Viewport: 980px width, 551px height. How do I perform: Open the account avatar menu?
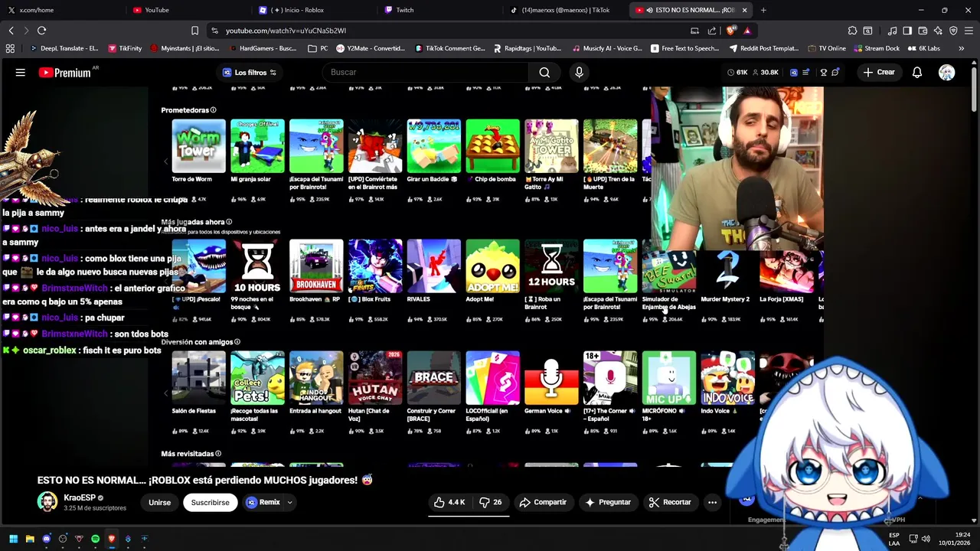947,73
